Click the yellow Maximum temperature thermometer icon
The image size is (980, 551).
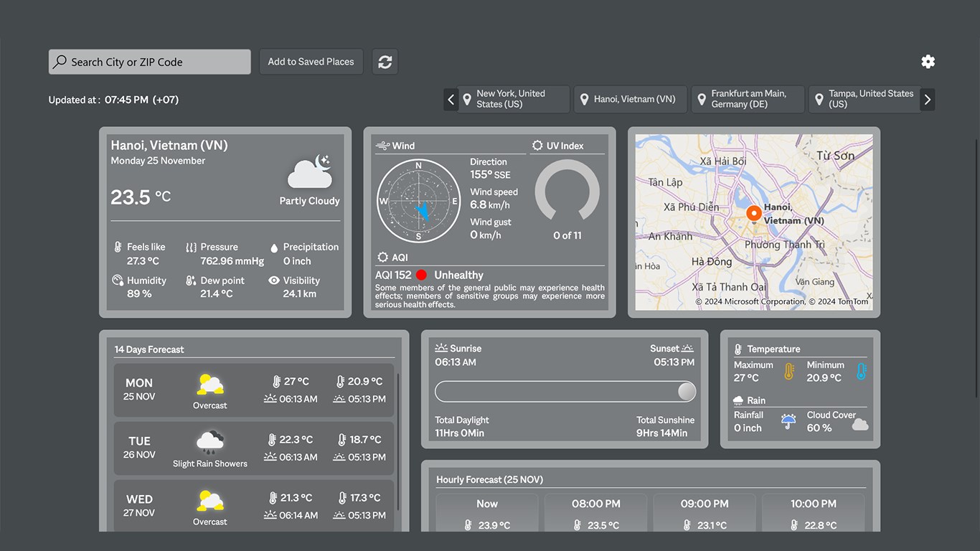tap(788, 372)
